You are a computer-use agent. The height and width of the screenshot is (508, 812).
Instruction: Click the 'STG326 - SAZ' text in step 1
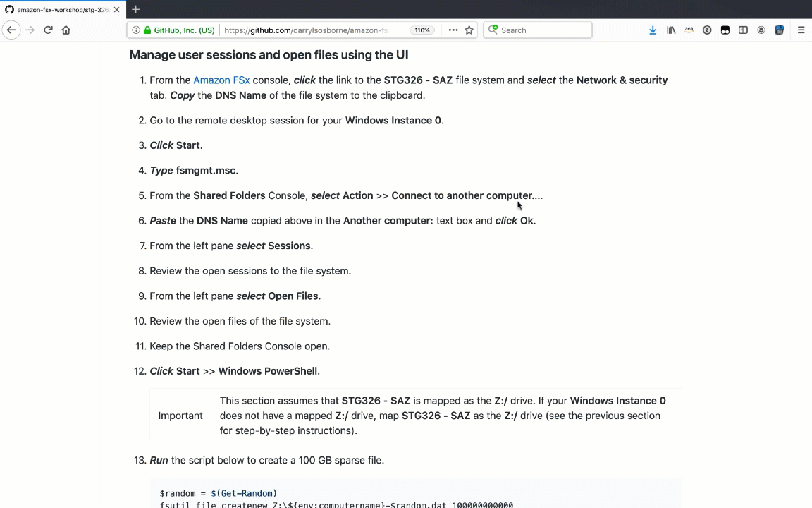click(x=418, y=80)
